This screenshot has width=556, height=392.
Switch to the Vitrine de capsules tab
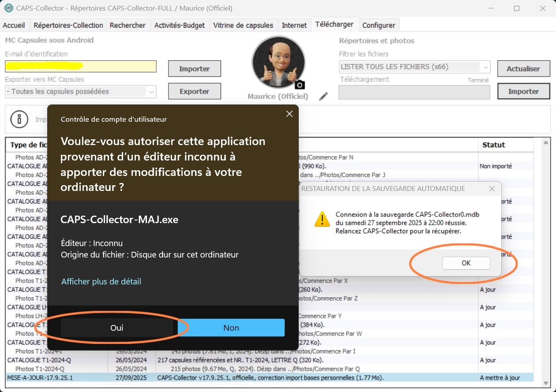pos(243,25)
